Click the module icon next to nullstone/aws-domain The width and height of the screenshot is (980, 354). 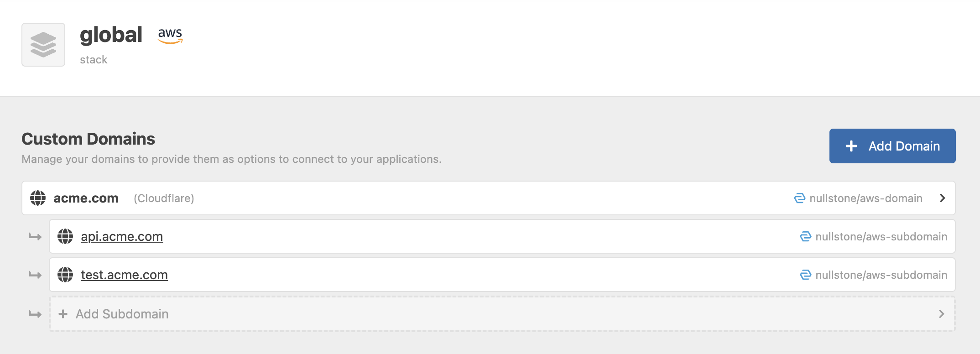[x=799, y=198]
